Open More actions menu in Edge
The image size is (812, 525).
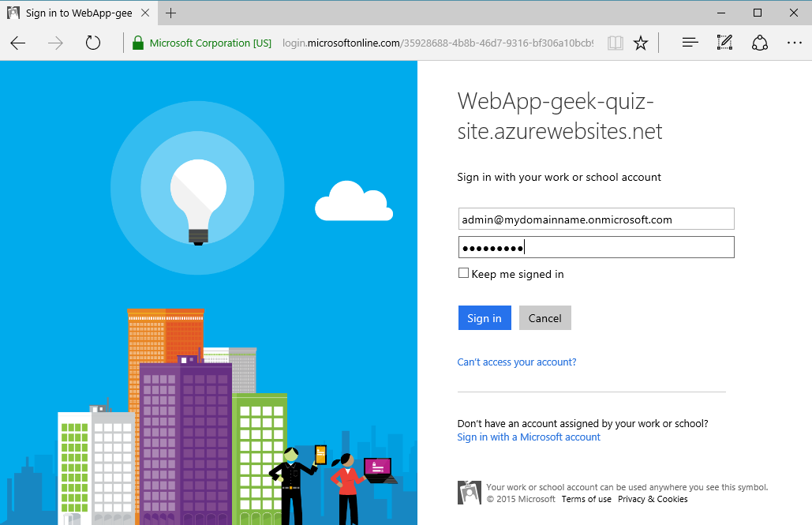point(794,43)
